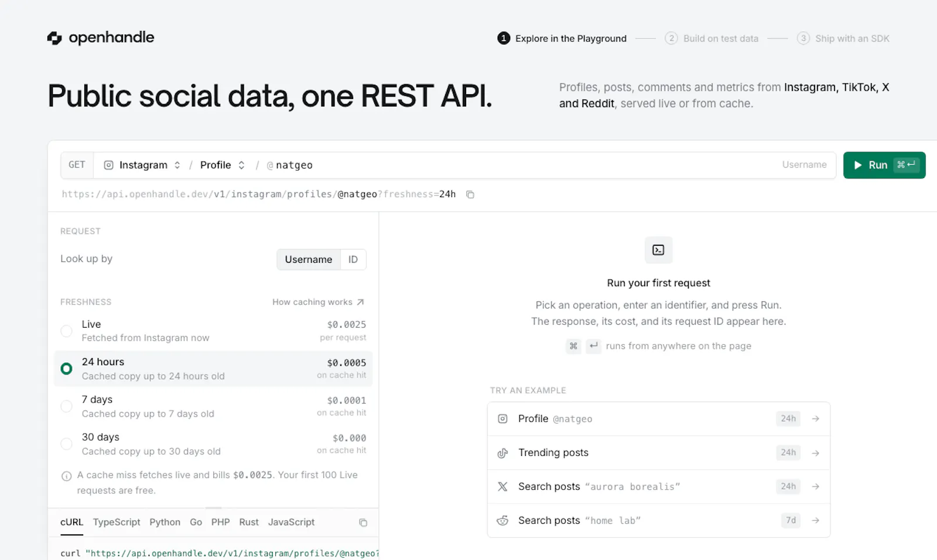Click the info icon beside cache miss note

click(67, 476)
